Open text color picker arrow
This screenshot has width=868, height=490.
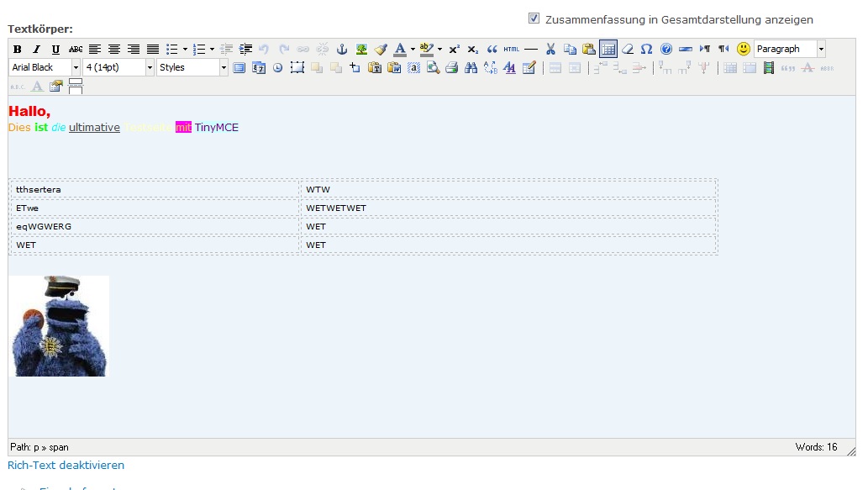point(413,50)
